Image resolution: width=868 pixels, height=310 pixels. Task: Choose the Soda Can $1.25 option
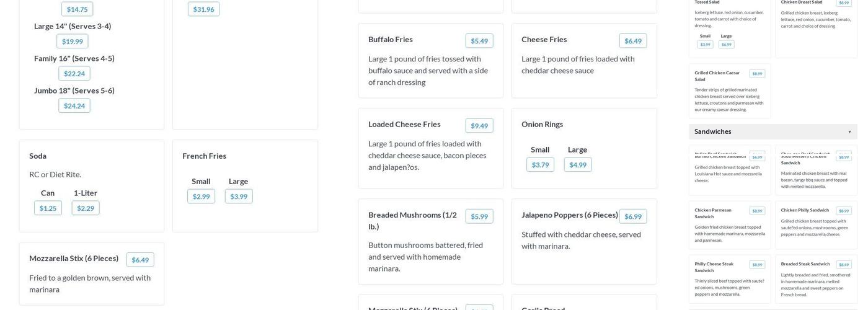point(48,208)
